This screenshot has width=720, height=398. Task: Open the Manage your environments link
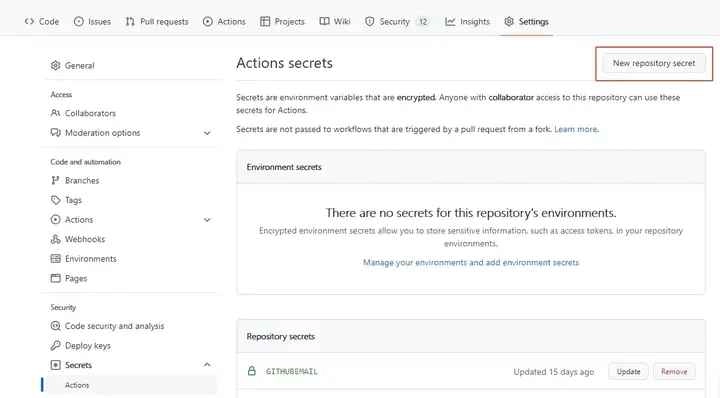point(471,263)
